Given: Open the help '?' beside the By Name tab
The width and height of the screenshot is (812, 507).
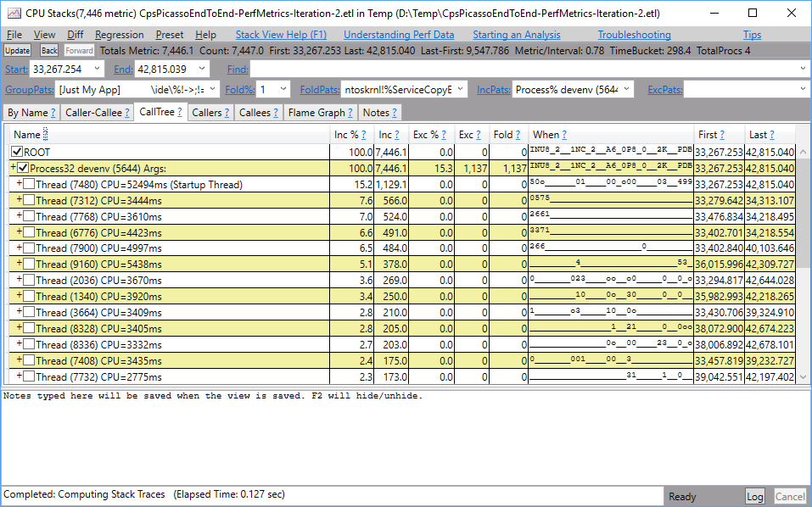Looking at the screenshot, I should point(53,113).
